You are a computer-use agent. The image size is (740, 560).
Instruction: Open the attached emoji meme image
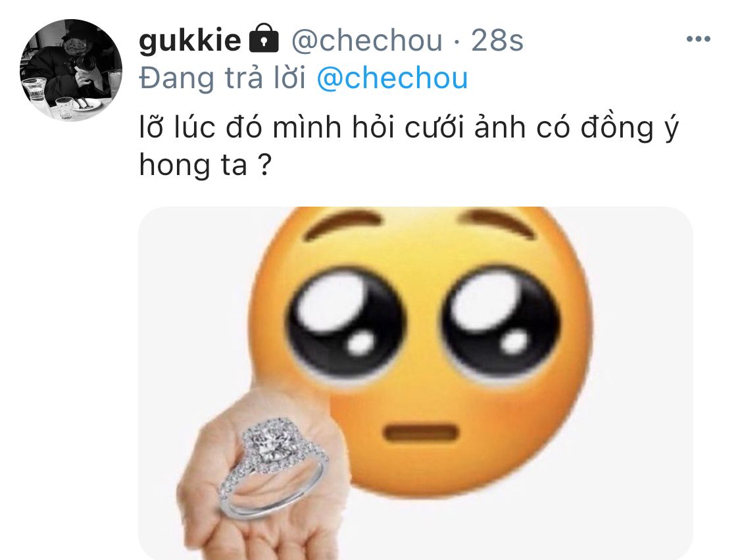(x=415, y=384)
